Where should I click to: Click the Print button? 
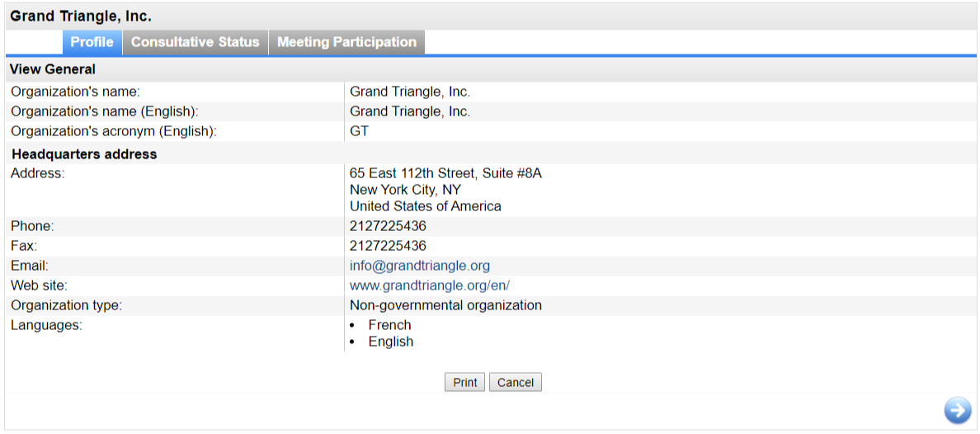point(465,383)
